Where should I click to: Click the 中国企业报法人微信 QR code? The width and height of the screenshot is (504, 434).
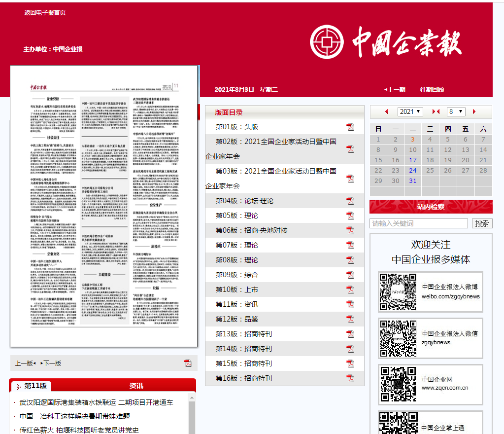398,338
